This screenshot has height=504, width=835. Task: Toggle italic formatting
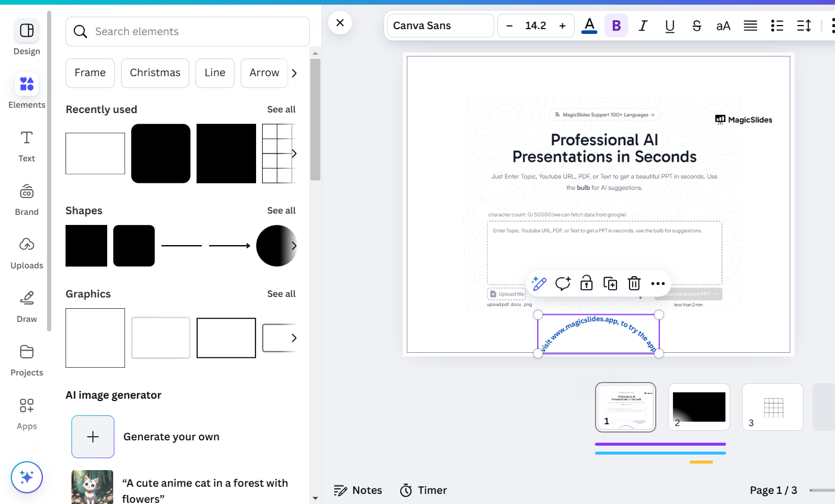(x=643, y=26)
